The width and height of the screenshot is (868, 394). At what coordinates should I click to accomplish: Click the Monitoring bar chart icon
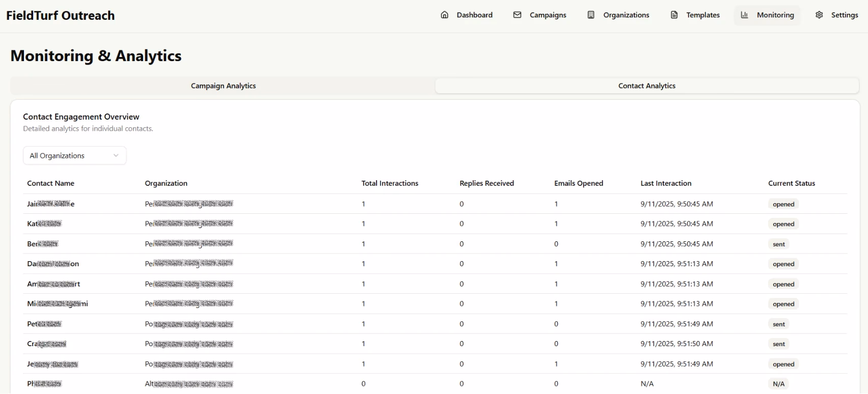(x=744, y=15)
